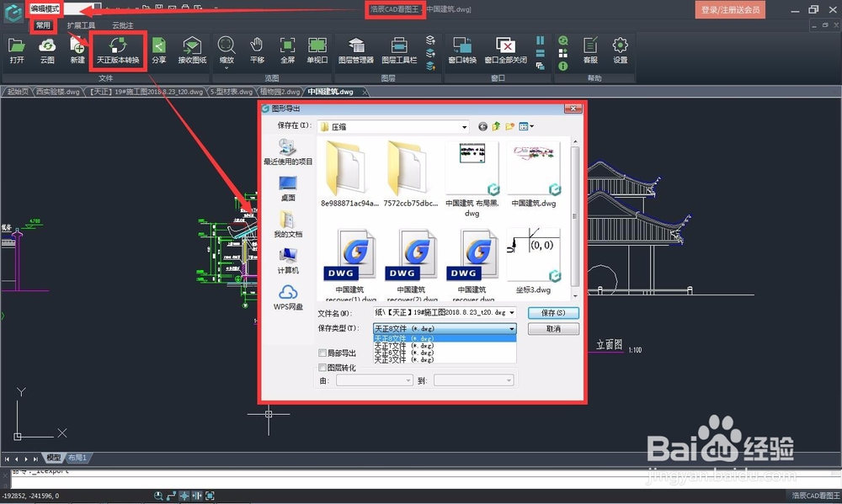Click 窗口转换 window switch icon

coord(462,51)
